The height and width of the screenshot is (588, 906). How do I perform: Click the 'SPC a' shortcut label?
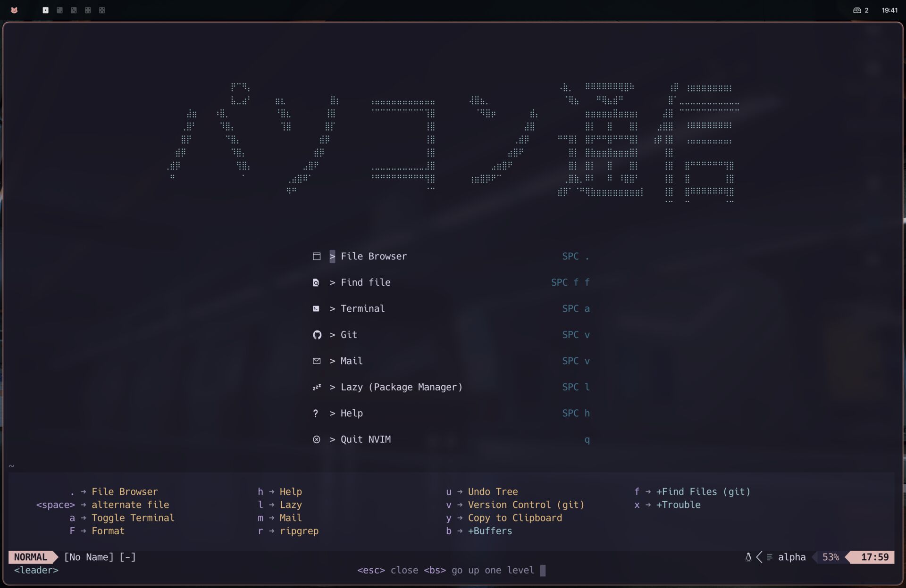[576, 309]
